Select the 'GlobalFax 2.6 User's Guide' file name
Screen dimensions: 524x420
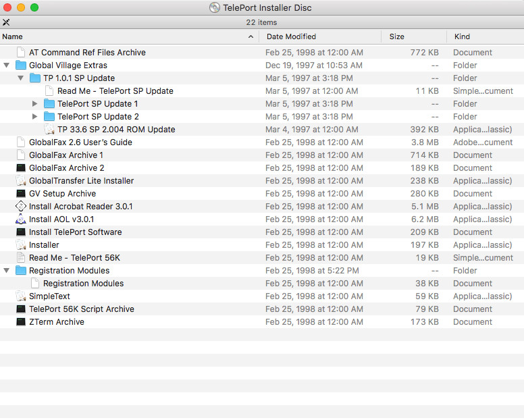tap(80, 142)
